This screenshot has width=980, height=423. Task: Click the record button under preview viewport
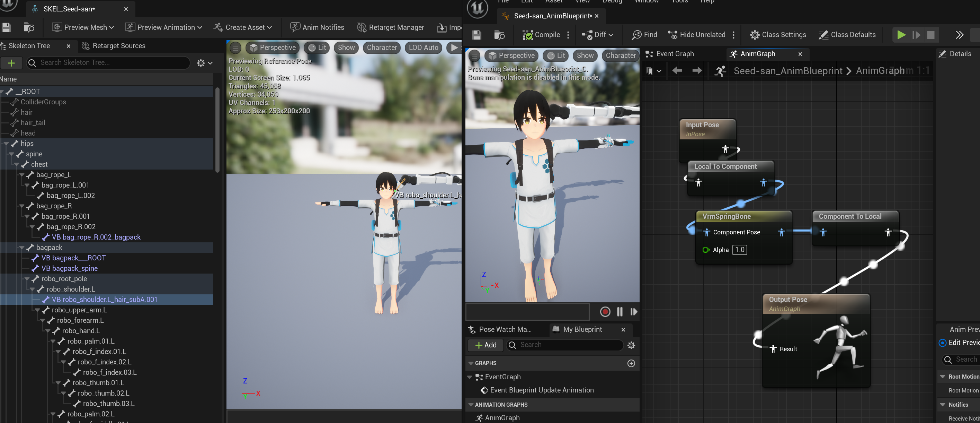point(605,312)
